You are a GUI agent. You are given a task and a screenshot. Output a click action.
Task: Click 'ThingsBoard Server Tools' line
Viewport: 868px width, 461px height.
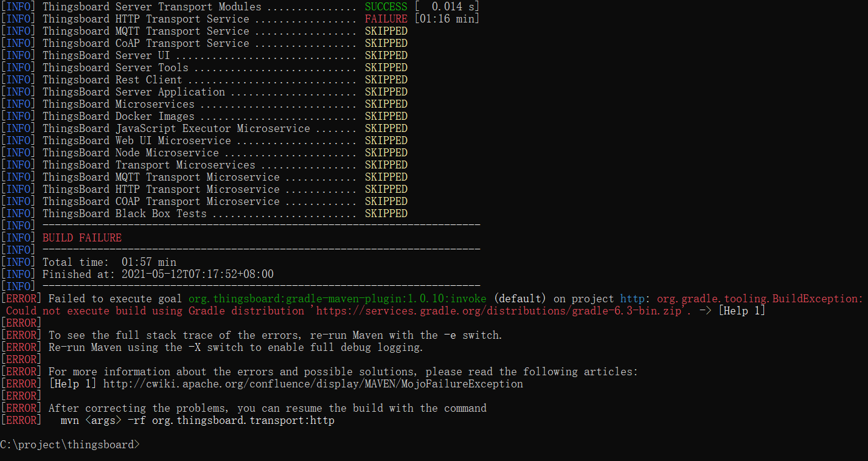pos(116,68)
